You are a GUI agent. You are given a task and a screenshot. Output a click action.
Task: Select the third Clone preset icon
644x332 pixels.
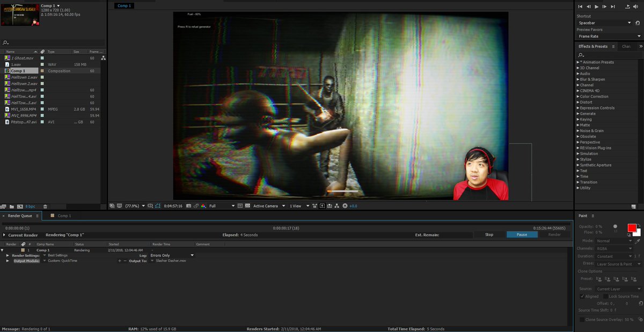(x=616, y=278)
